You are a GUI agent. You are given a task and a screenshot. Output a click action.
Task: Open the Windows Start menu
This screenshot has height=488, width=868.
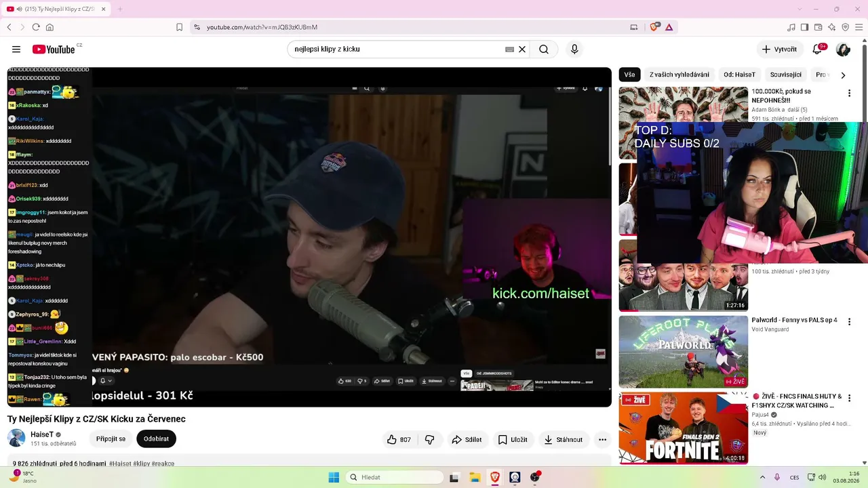[x=334, y=477]
